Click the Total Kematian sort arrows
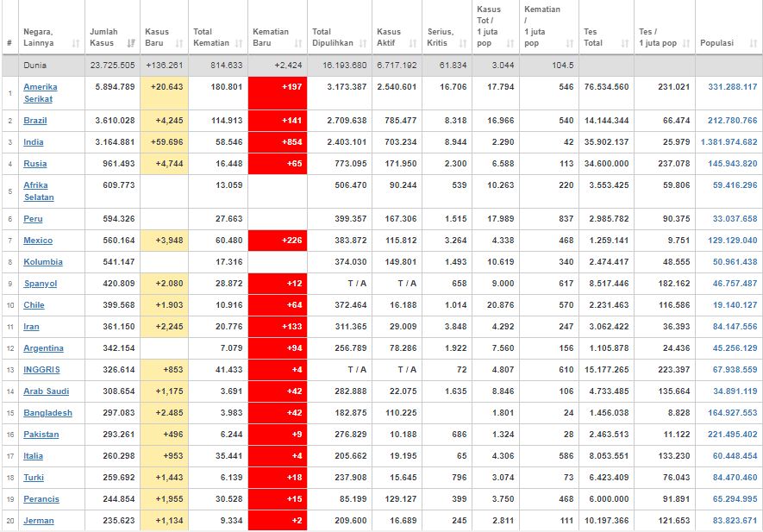 [239, 43]
